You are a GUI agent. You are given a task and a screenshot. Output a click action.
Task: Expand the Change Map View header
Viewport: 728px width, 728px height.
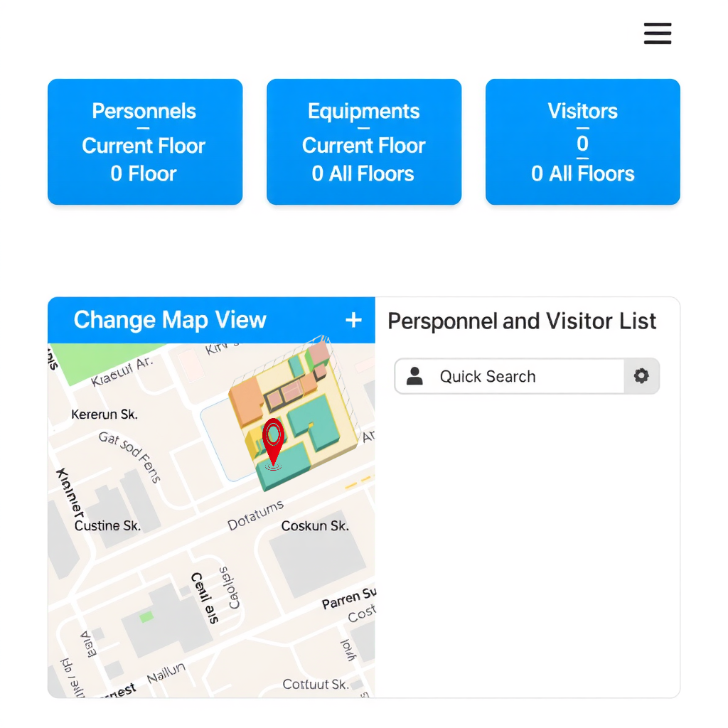[x=171, y=321]
